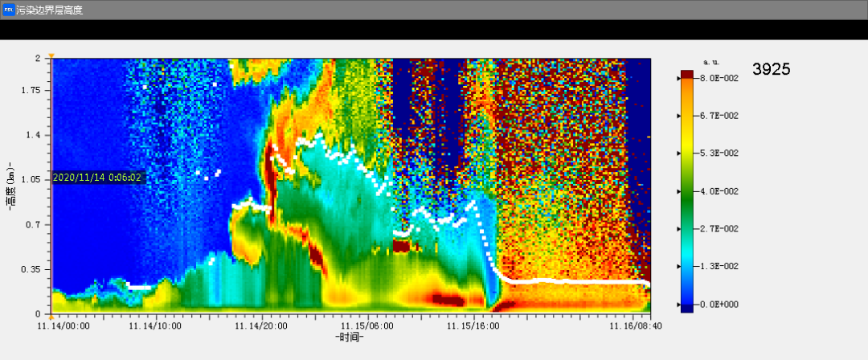Screen dimensions: 868x360
Task: Click the 3925 number beside the colorbar
Action: pyautogui.click(x=771, y=70)
